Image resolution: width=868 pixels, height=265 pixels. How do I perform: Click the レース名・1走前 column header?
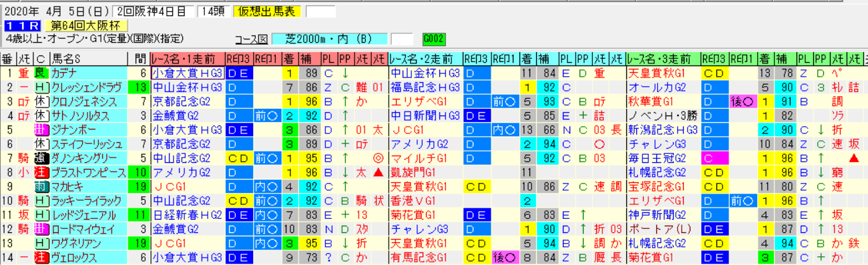pyautogui.click(x=188, y=58)
